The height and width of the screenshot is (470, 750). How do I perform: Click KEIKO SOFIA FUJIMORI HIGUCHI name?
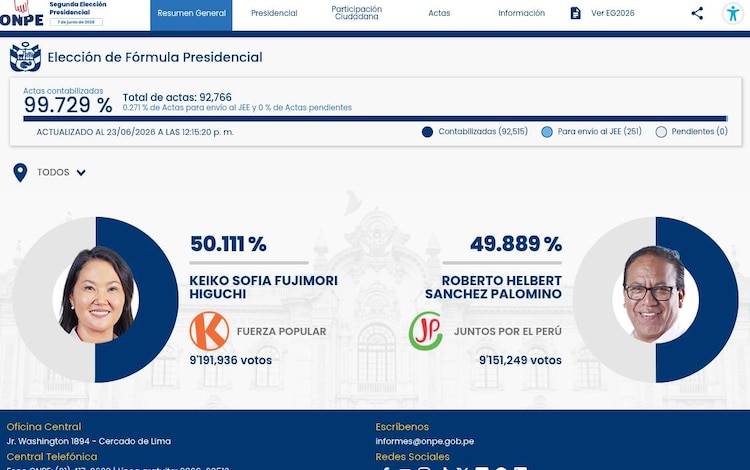pos(264,287)
